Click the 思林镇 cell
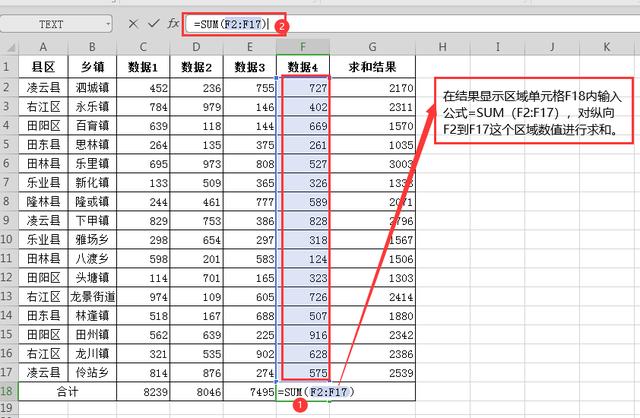Viewport: 640px width, 418px height. [x=92, y=145]
